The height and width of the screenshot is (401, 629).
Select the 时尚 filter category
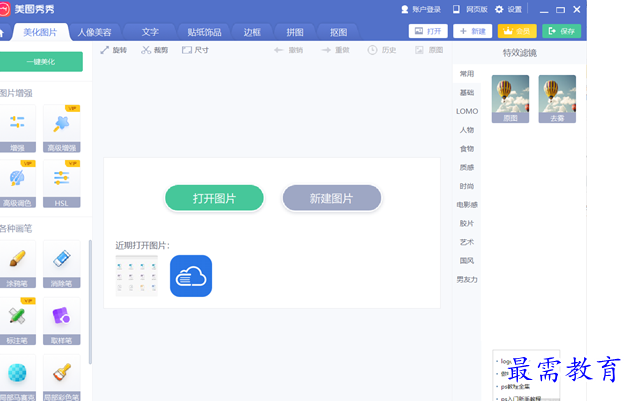(x=467, y=186)
